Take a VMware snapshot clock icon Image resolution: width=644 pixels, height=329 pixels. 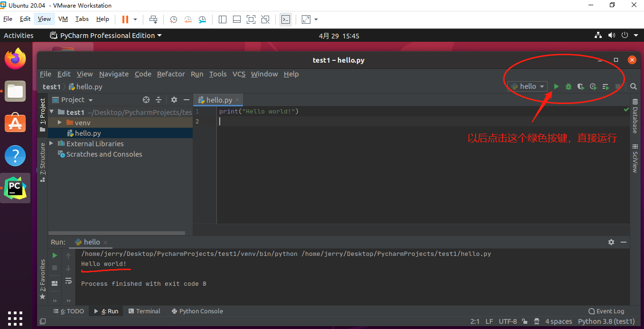pos(174,19)
